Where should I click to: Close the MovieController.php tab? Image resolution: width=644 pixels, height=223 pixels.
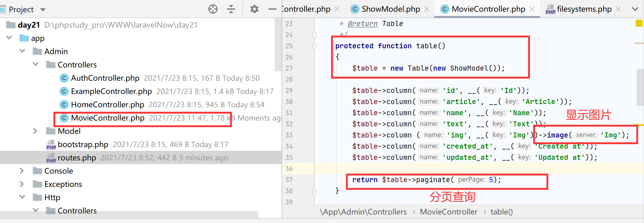(x=532, y=9)
